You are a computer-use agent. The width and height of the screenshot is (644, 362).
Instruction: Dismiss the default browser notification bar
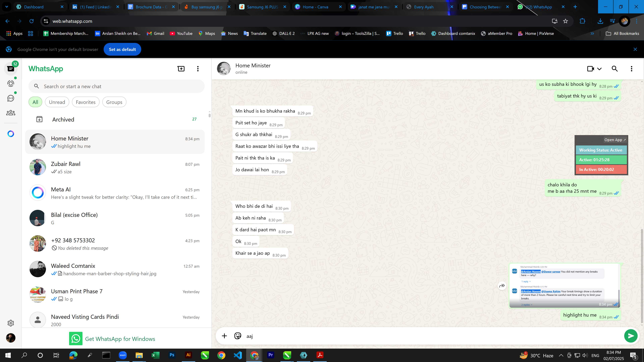[635, 49]
